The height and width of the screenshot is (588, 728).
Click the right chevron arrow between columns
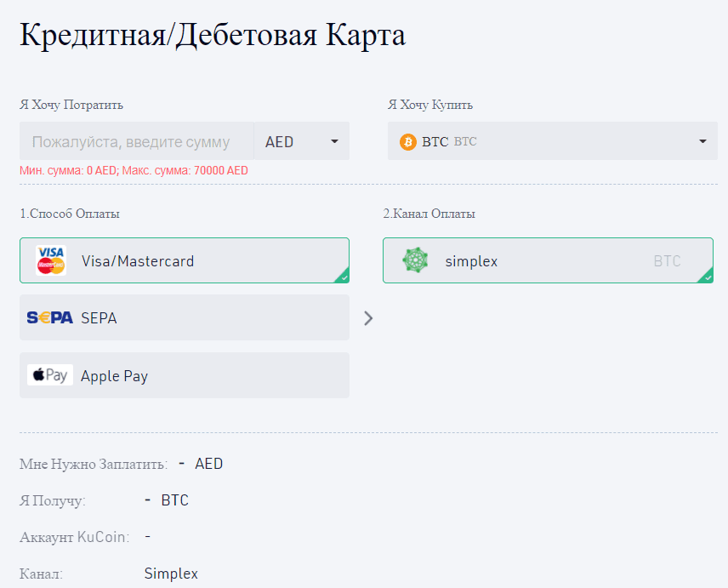(x=368, y=318)
